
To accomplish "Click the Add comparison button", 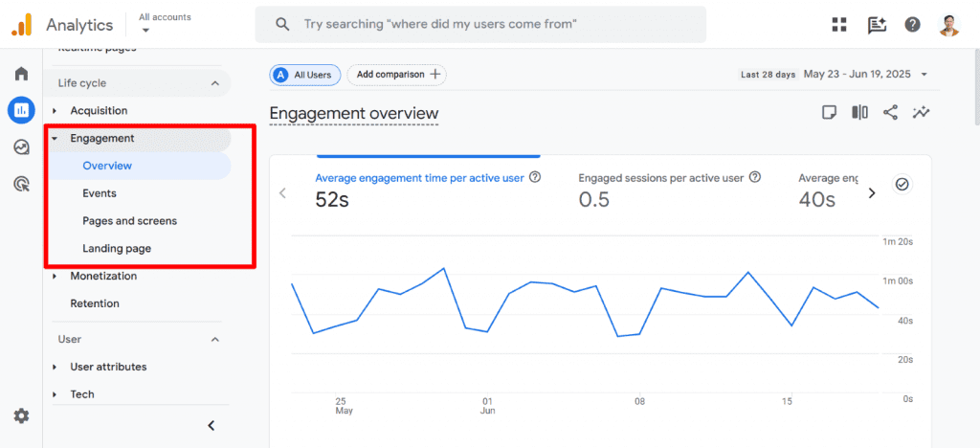I will [397, 75].
